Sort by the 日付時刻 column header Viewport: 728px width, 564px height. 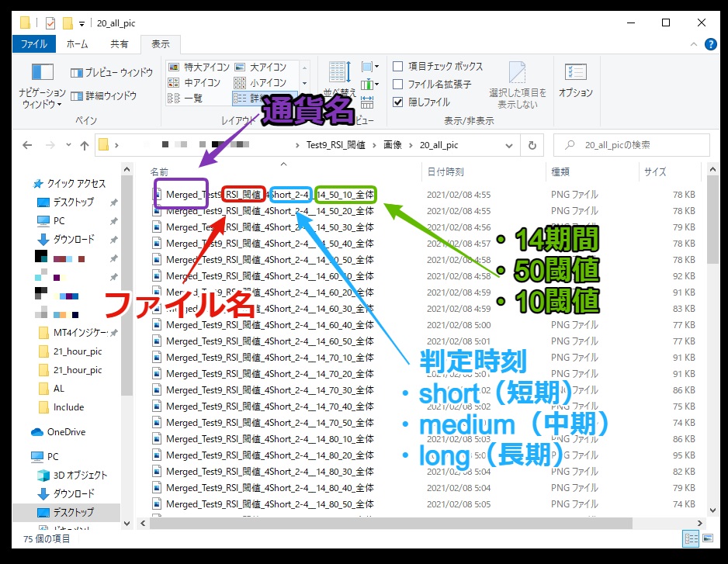[445, 172]
